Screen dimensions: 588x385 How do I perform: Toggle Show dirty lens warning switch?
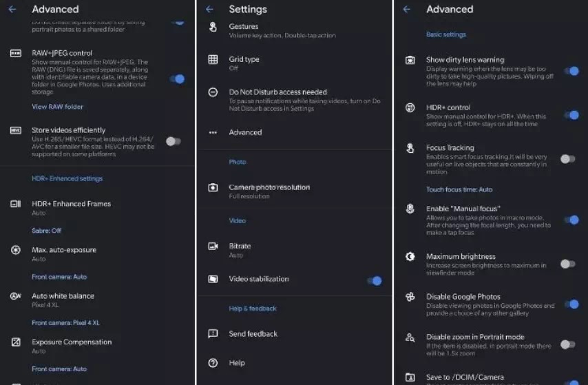pyautogui.click(x=571, y=71)
